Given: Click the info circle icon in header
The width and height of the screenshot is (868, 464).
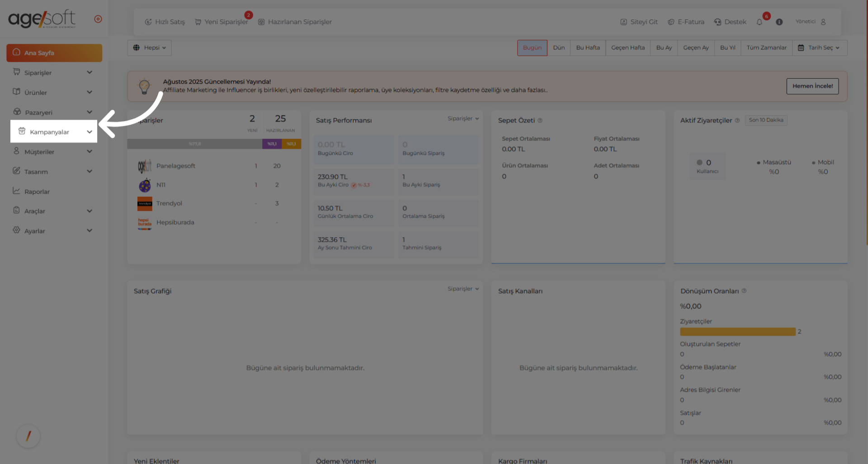Looking at the screenshot, I should 779,22.
